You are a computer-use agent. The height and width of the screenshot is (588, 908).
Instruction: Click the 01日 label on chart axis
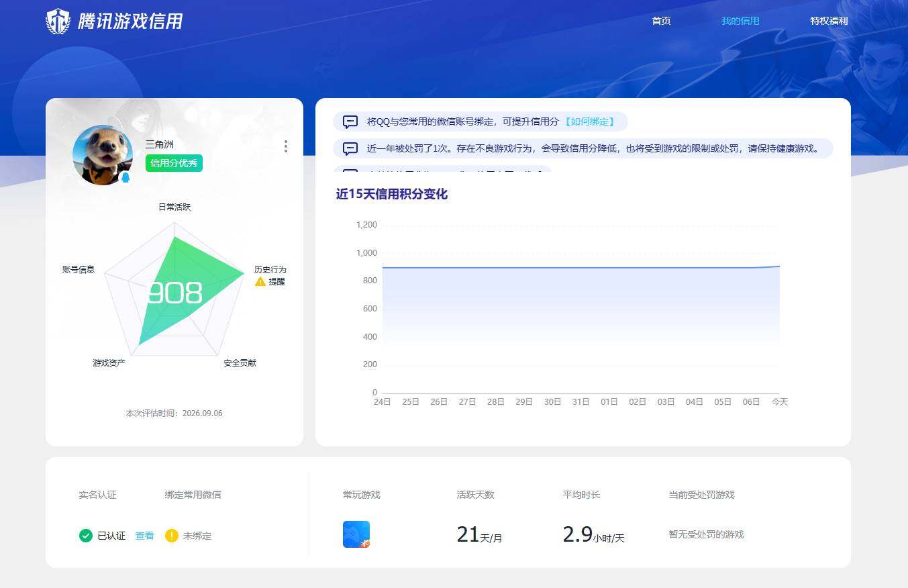[x=609, y=402]
